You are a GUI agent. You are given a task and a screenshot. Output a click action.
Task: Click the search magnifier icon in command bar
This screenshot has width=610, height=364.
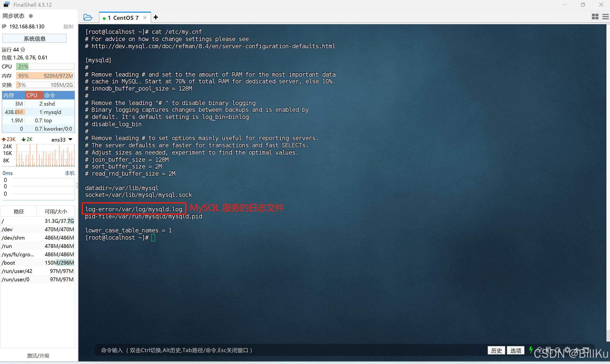(x=558, y=350)
